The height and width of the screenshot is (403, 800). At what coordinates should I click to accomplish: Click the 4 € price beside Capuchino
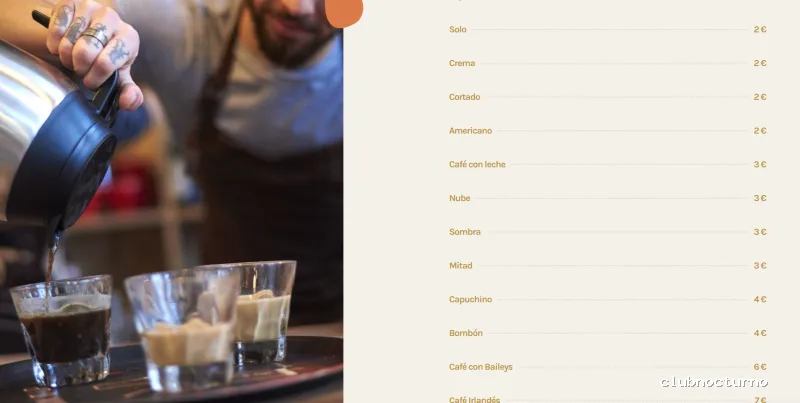click(x=760, y=299)
